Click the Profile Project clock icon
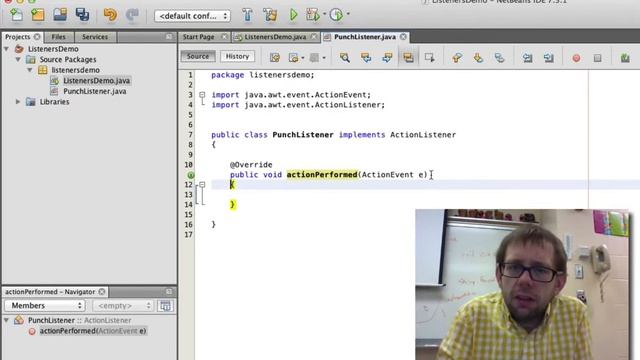The width and height of the screenshot is (640, 360). pos(336,15)
